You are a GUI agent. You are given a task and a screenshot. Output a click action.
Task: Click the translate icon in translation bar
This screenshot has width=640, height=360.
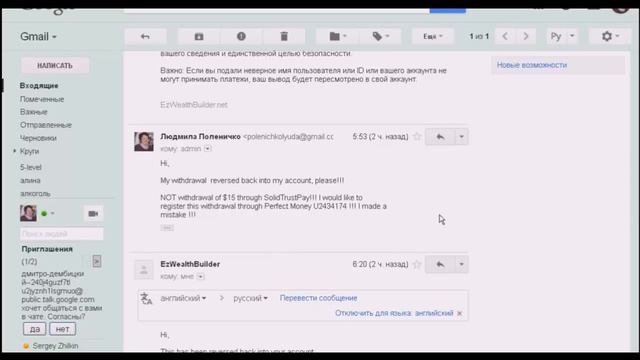146,299
